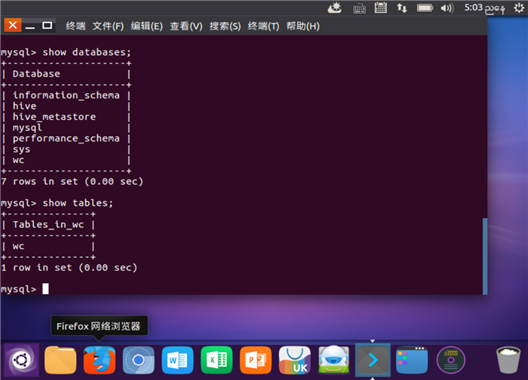Screen dimensions: 528x380
Task: Open the file manager folder icon
Action: 60,360
